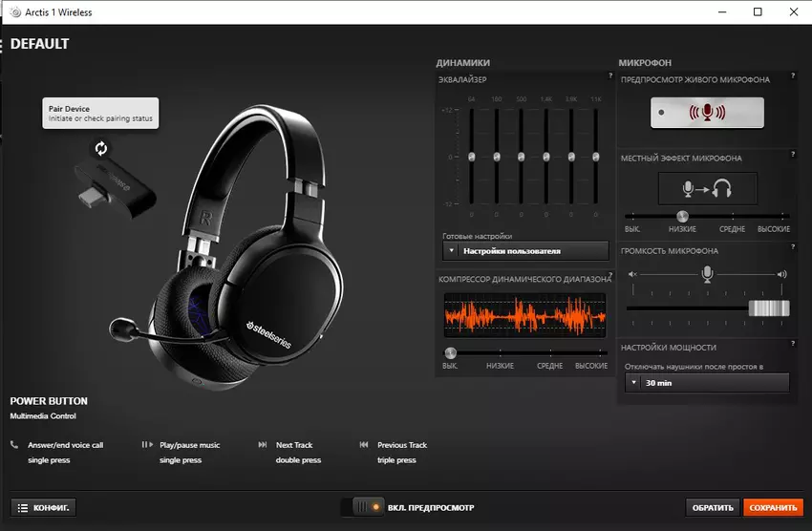Open the Настройки пользователя presets dropdown

(525, 251)
